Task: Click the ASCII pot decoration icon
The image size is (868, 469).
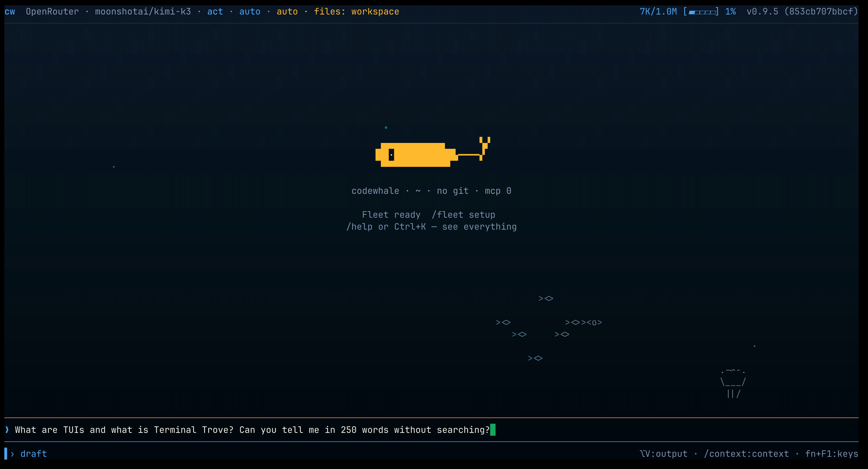Action: pyautogui.click(x=733, y=383)
